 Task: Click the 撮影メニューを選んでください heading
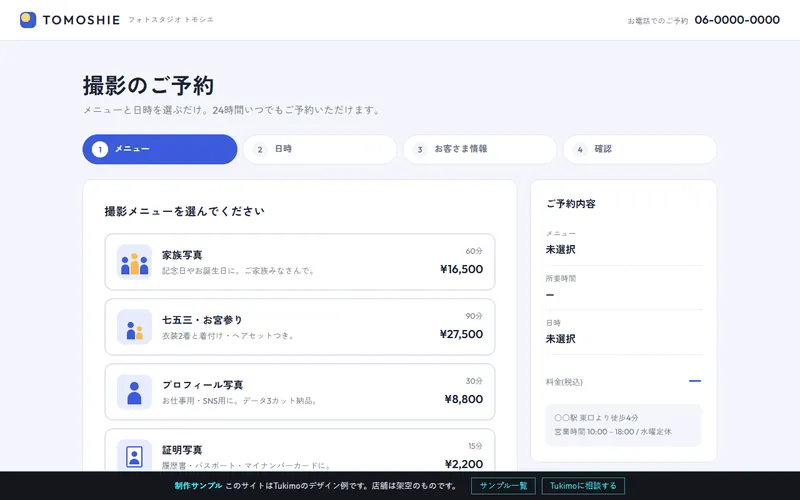pos(185,211)
